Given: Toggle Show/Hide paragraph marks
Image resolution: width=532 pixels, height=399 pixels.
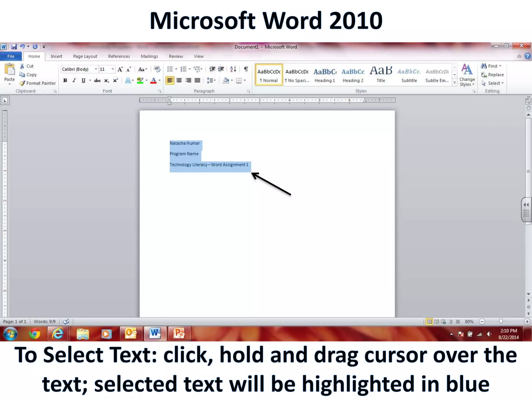Looking at the screenshot, I should click(246, 69).
